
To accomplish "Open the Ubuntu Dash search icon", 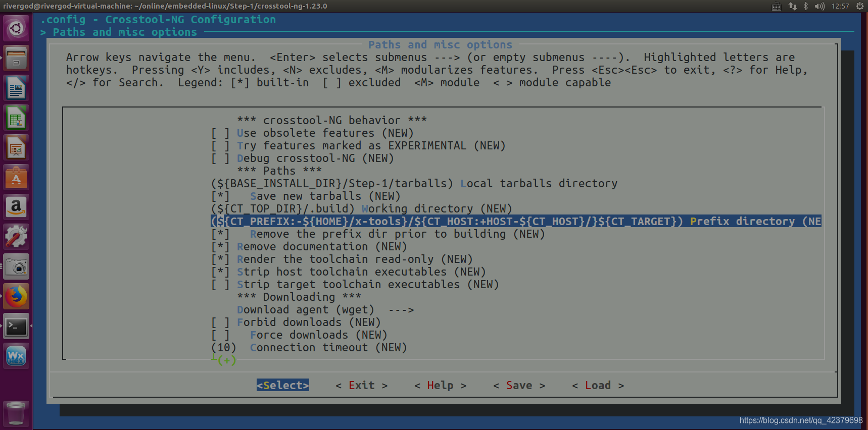I will [x=16, y=28].
